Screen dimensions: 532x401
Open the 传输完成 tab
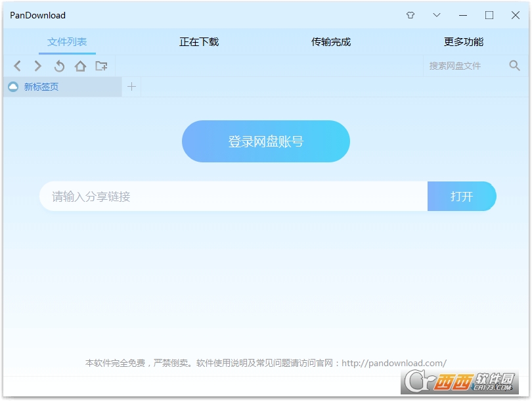(x=331, y=42)
